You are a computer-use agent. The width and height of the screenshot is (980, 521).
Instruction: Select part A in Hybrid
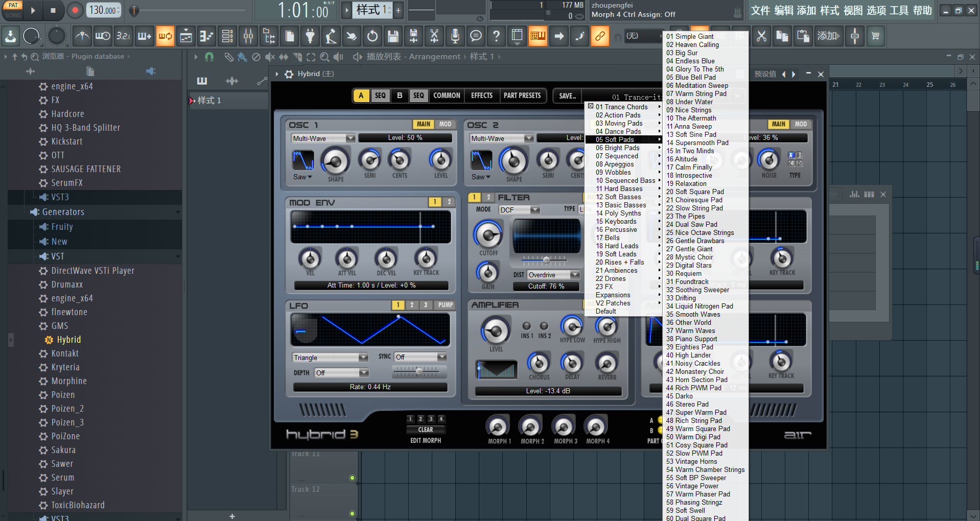pyautogui.click(x=361, y=96)
